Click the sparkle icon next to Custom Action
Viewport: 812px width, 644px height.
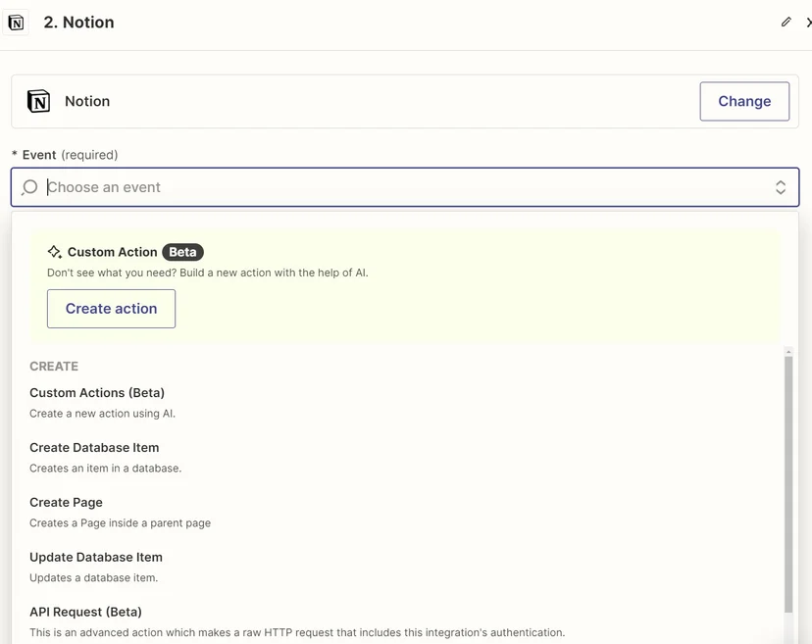(54, 252)
